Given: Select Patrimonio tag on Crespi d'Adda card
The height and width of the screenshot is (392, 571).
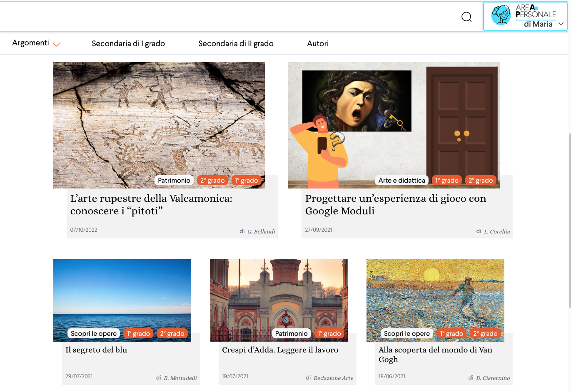Looking at the screenshot, I should [292, 333].
